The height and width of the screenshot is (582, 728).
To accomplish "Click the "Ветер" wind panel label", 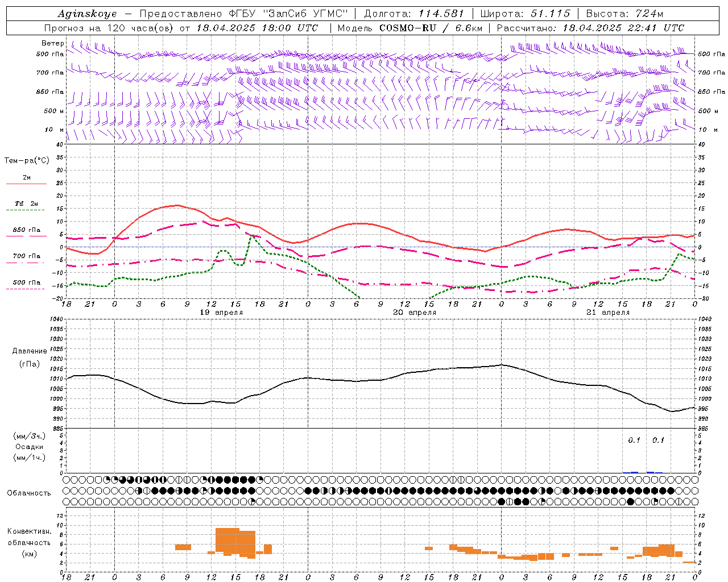I will coord(53,43).
